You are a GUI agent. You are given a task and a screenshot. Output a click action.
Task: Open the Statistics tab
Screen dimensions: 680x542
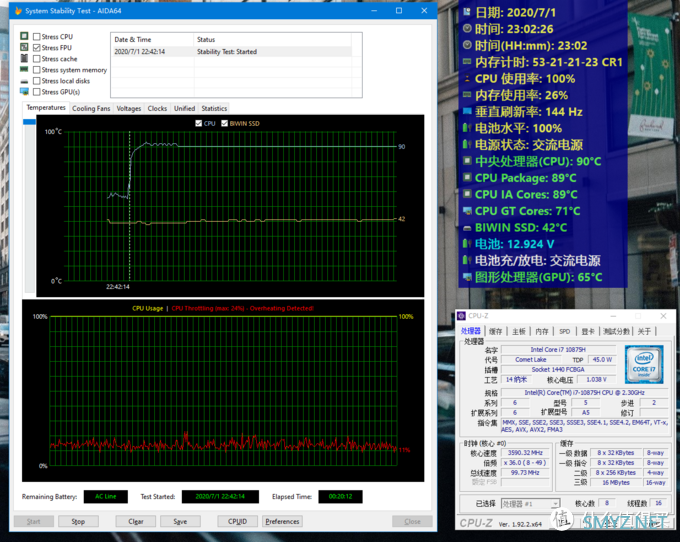(x=214, y=108)
